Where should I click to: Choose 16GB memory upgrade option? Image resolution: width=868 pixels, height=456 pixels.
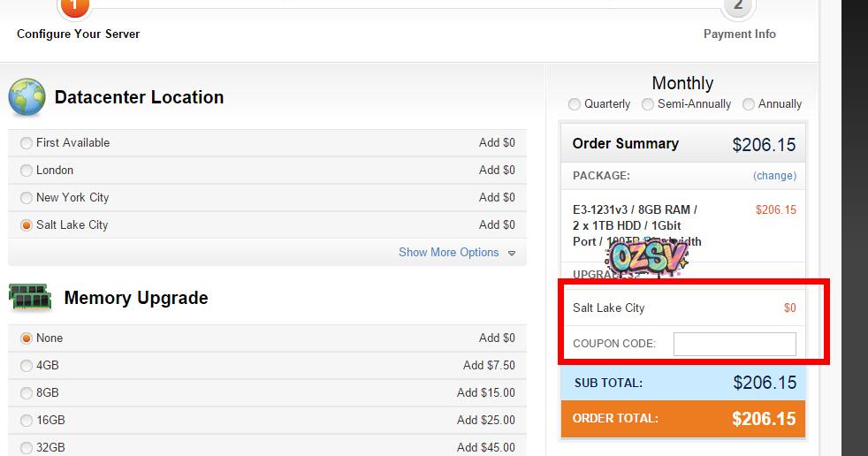(27, 421)
